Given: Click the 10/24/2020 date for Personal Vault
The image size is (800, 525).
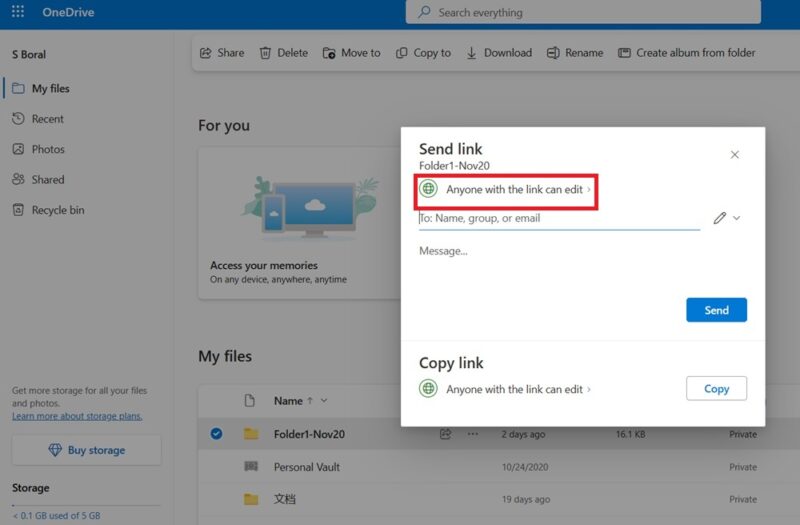Looking at the screenshot, I should pos(525,467).
